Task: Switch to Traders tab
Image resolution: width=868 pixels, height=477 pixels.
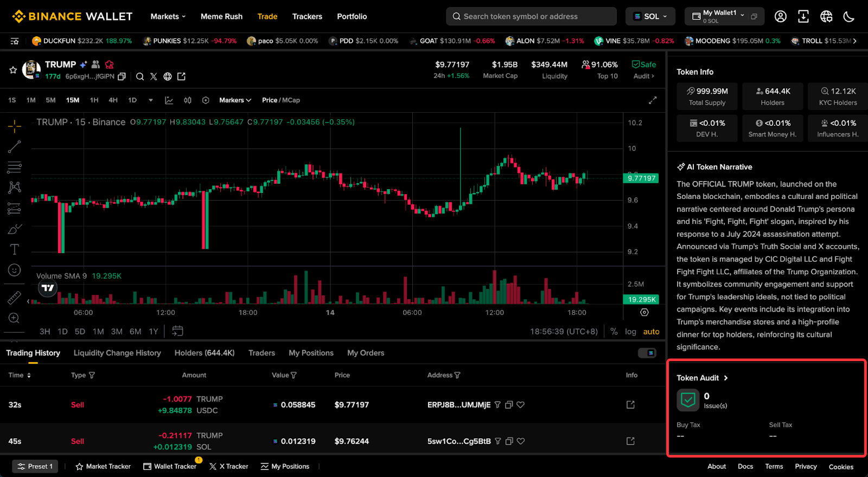Action: click(261, 353)
